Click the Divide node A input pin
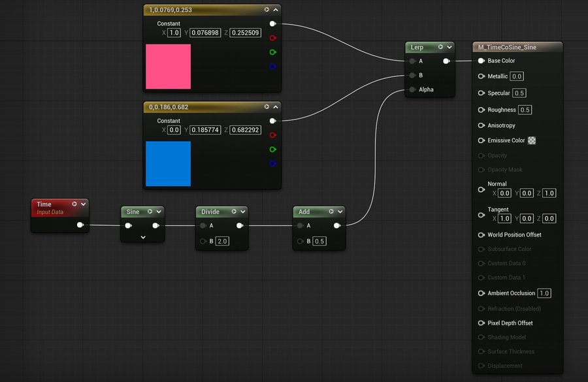The width and height of the screenshot is (588, 382). 203,225
